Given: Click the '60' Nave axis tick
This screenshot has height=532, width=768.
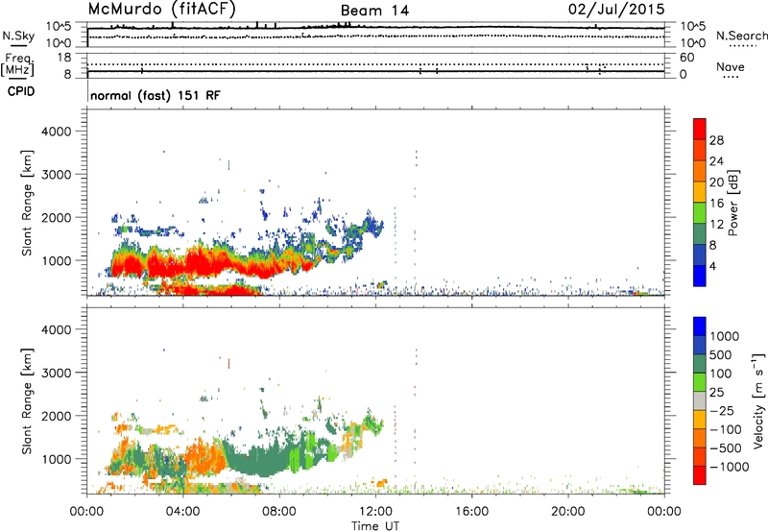Looking at the screenshot, I should click(686, 58).
